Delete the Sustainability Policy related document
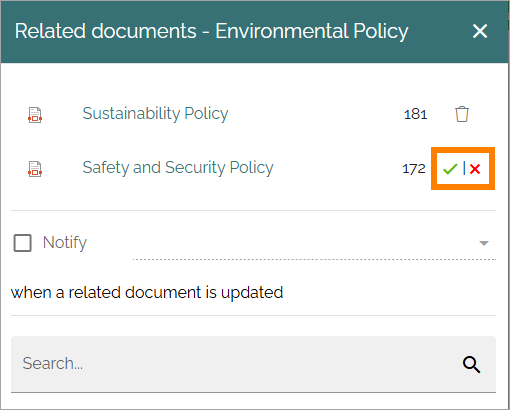The image size is (510, 410). point(462,114)
